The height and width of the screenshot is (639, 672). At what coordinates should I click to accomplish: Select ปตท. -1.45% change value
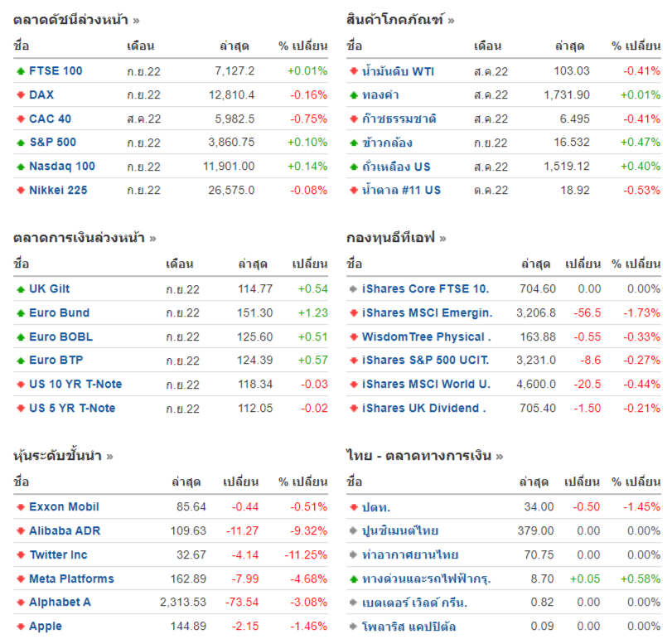(641, 506)
